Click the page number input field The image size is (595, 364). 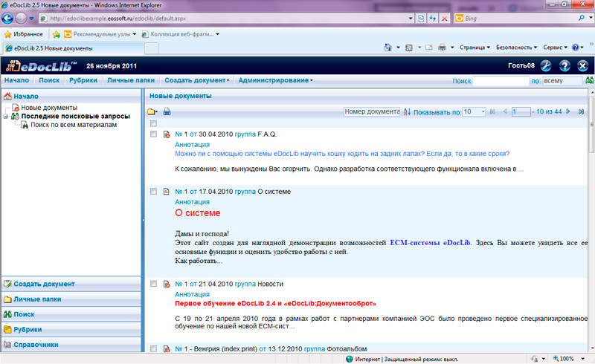click(x=521, y=111)
